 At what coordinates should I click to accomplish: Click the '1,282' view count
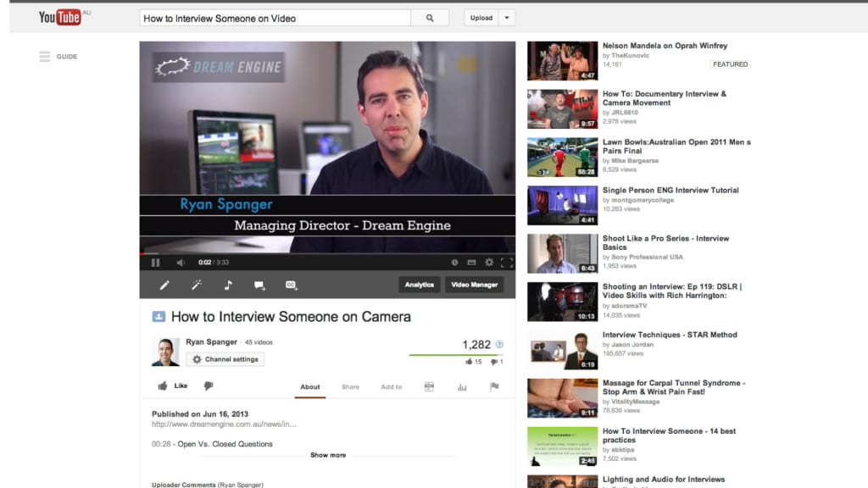(x=476, y=345)
